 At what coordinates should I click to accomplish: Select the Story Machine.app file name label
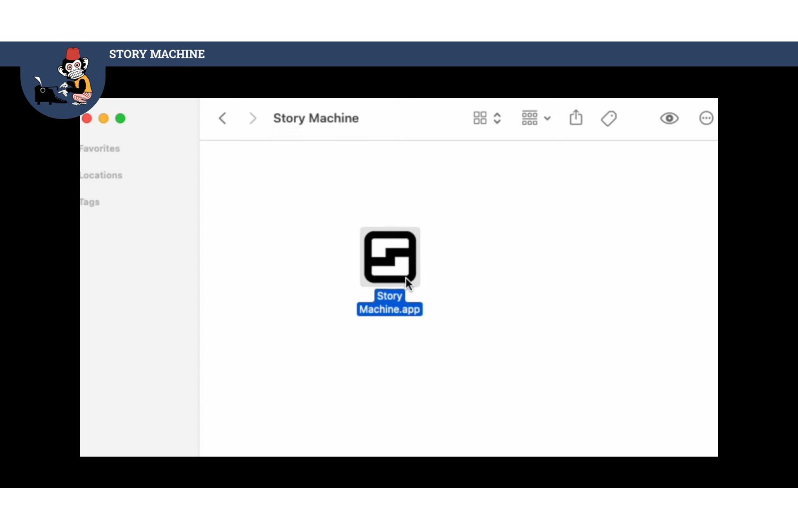[390, 303]
